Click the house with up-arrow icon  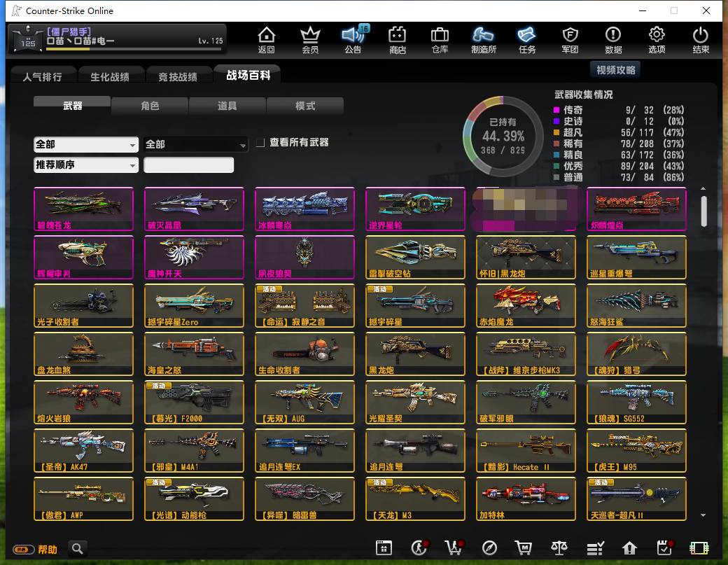click(x=629, y=548)
